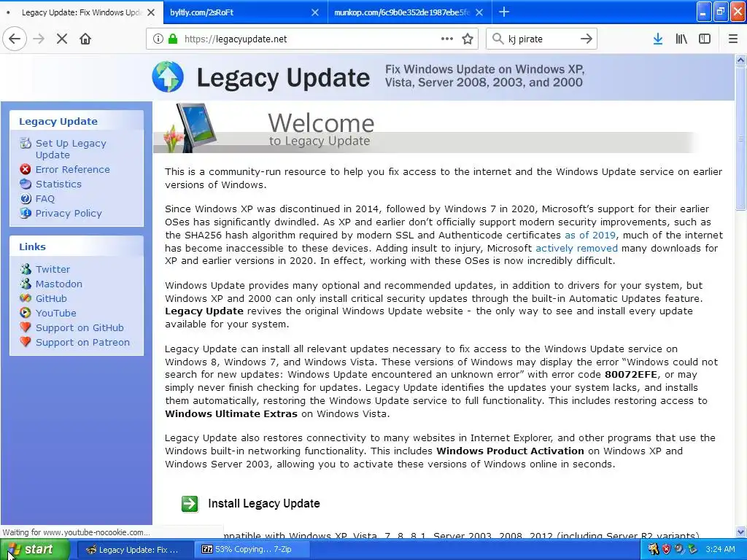Image resolution: width=747 pixels, height=560 pixels.
Task: Follow the 'actively removed' hyperlink
Action: (x=576, y=248)
